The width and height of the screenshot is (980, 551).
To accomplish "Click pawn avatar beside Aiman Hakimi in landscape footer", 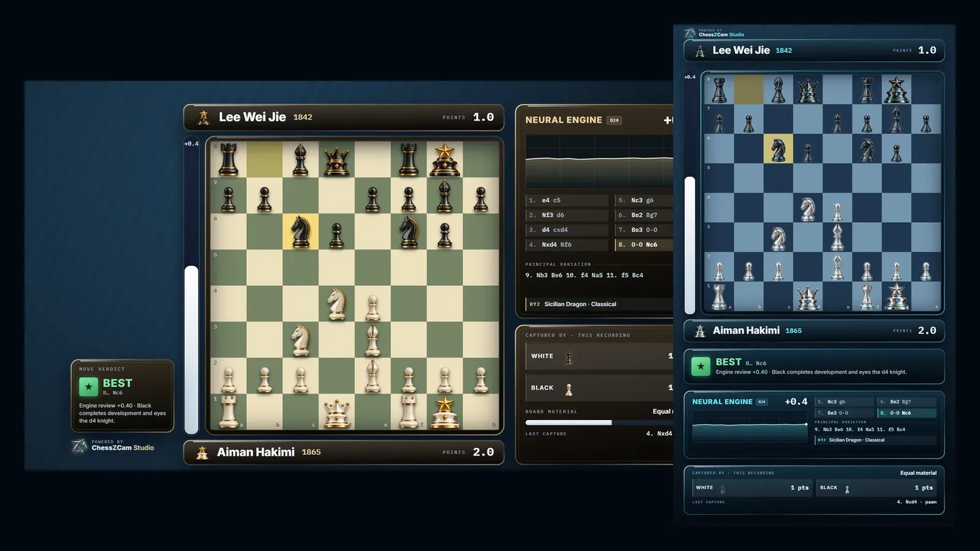I will 202,452.
